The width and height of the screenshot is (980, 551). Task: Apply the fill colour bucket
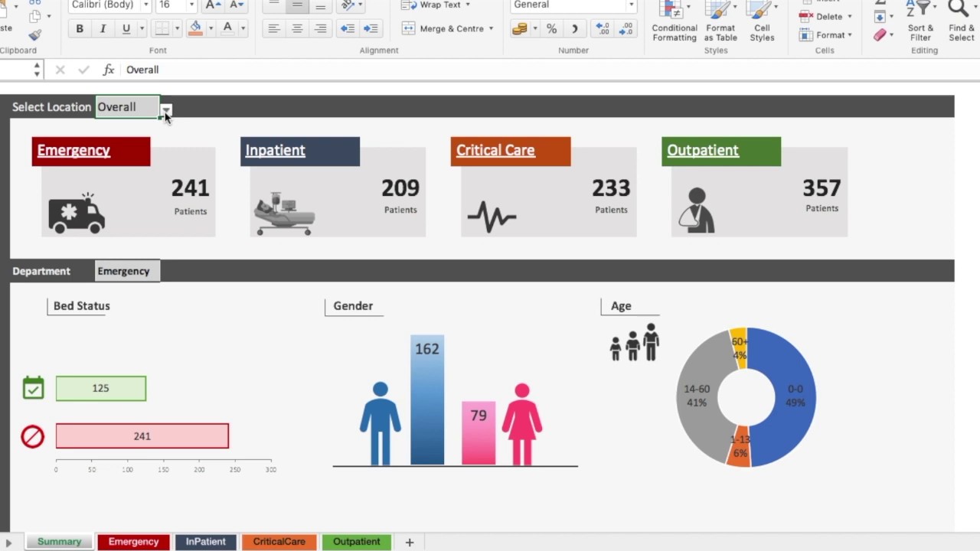coord(195,29)
